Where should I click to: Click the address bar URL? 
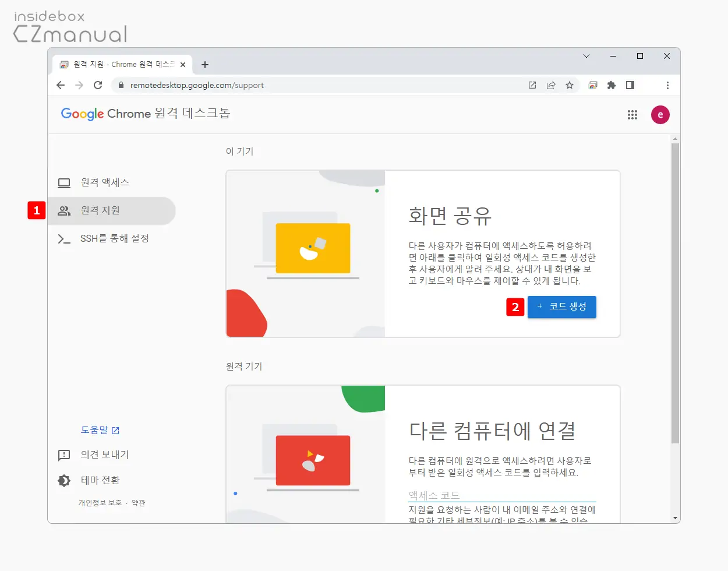point(197,85)
